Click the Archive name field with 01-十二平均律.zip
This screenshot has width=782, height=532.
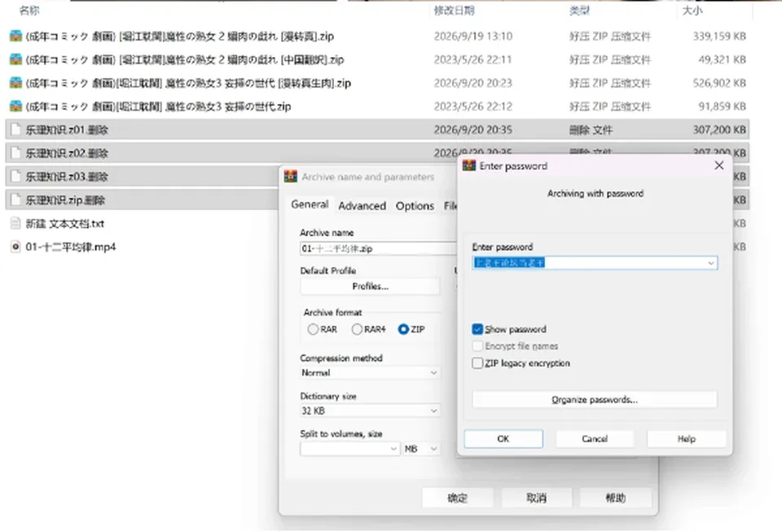pyautogui.click(x=378, y=248)
